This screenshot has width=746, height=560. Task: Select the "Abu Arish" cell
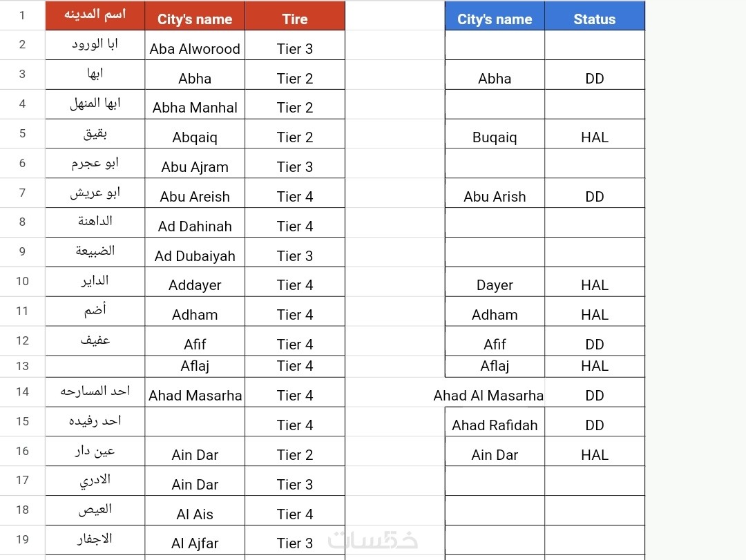tap(495, 196)
